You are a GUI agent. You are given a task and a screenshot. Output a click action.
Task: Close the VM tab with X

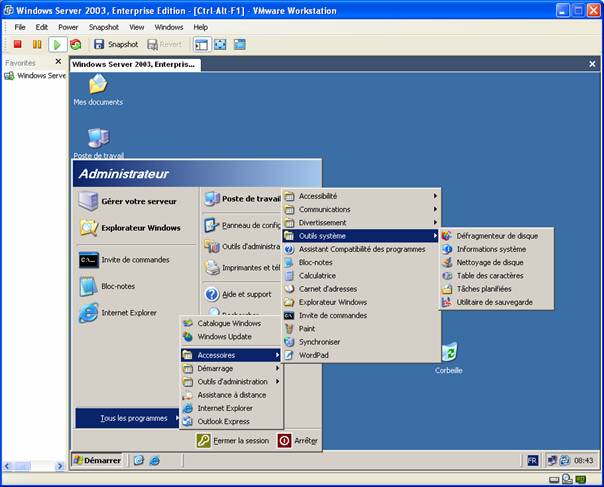[592, 64]
